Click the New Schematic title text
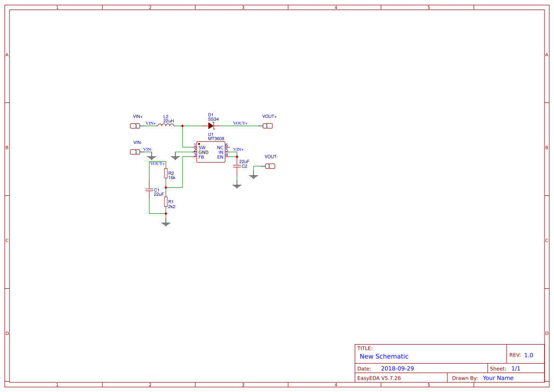554x392 pixels. pos(383,356)
